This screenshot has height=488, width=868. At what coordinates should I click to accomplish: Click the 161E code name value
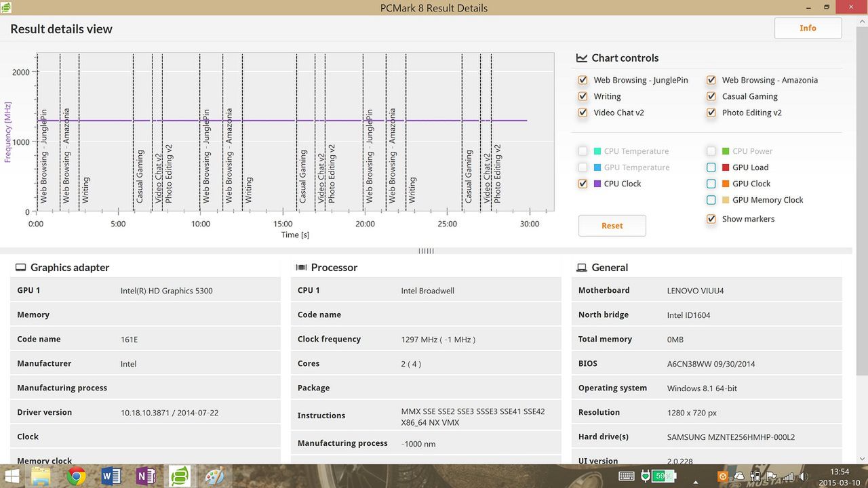(130, 340)
